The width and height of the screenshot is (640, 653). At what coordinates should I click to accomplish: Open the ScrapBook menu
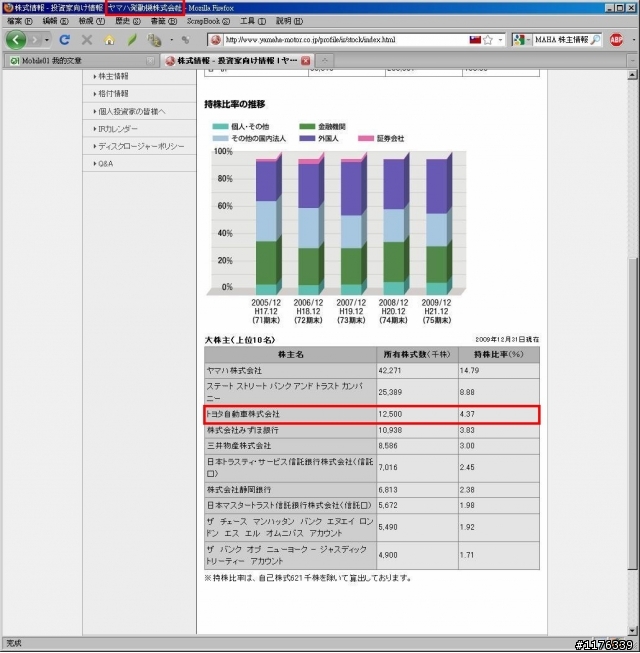point(208,21)
